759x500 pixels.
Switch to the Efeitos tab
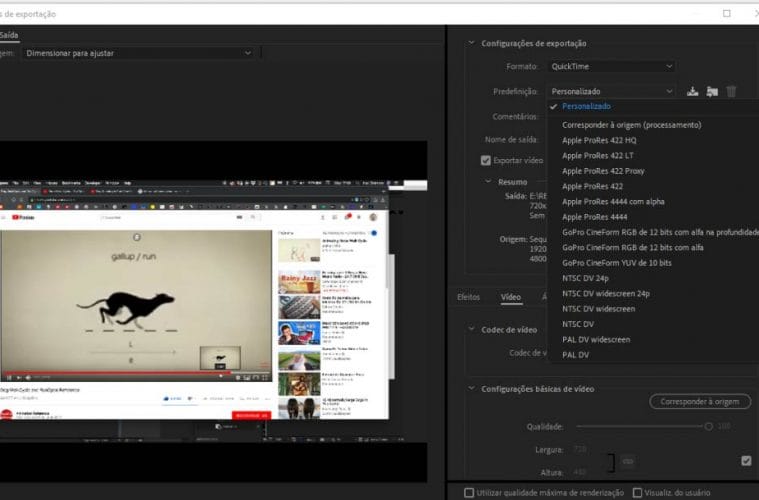tap(468, 297)
